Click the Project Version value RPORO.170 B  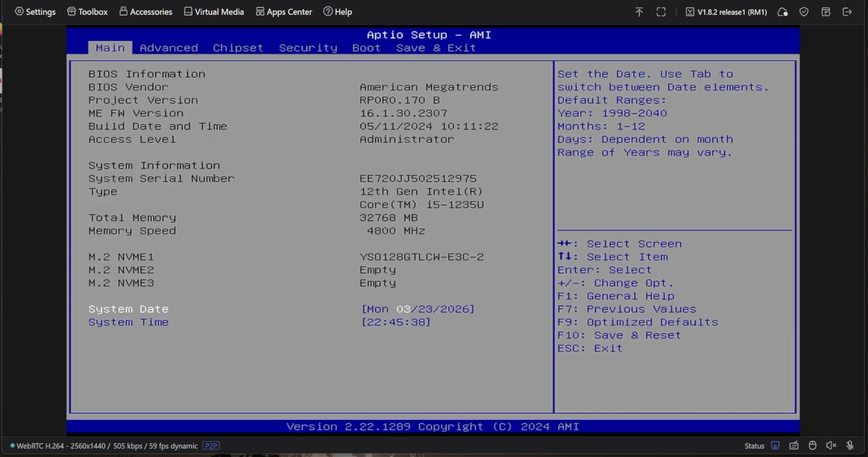coord(400,100)
